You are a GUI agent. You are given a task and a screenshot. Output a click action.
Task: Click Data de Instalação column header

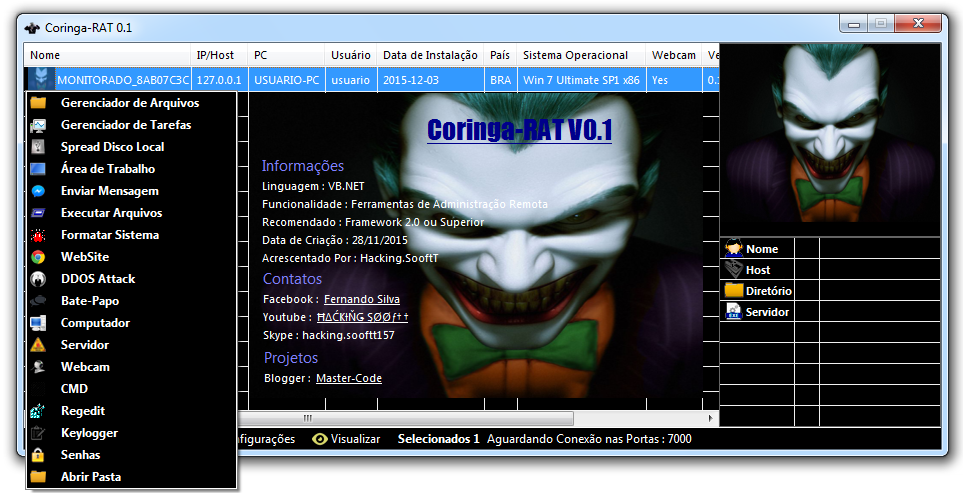430,55
